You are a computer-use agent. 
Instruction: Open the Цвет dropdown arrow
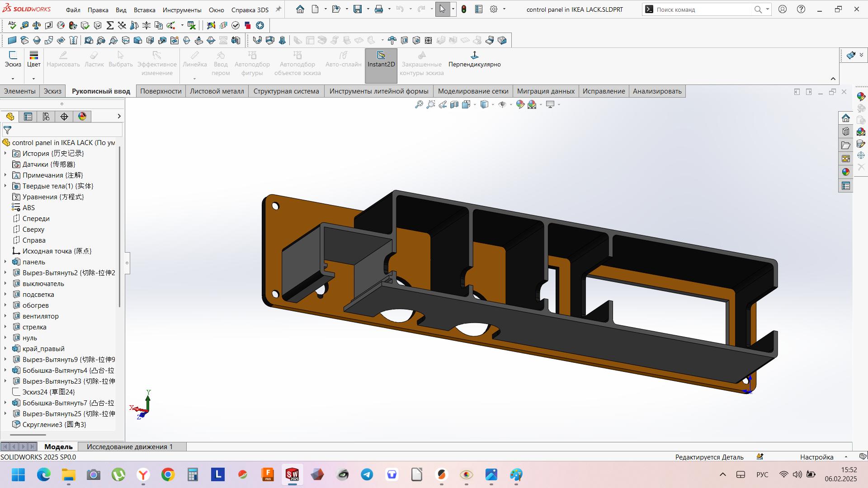34,79
